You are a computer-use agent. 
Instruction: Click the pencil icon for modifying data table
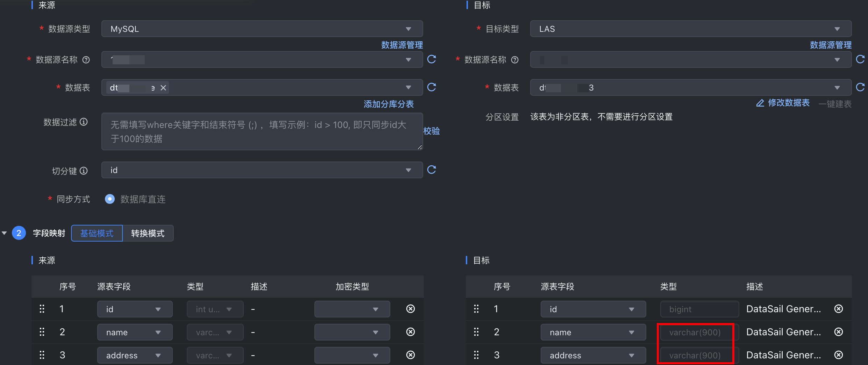tap(760, 103)
